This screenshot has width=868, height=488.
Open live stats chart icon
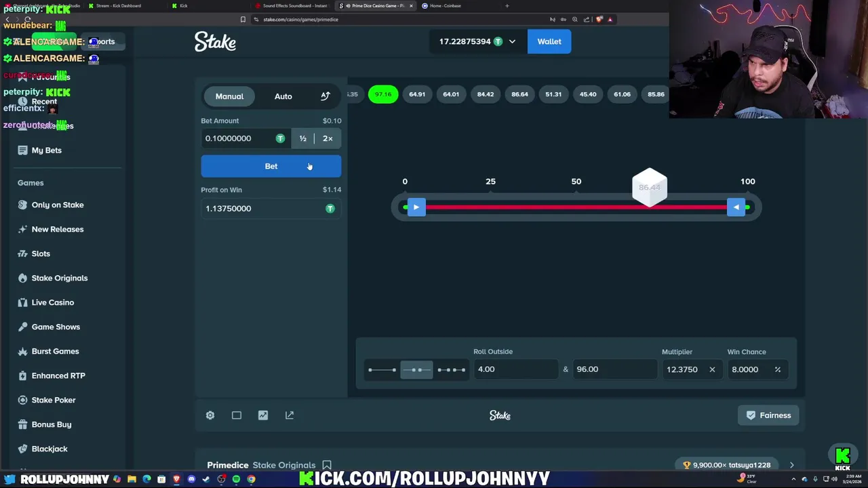coord(263,415)
